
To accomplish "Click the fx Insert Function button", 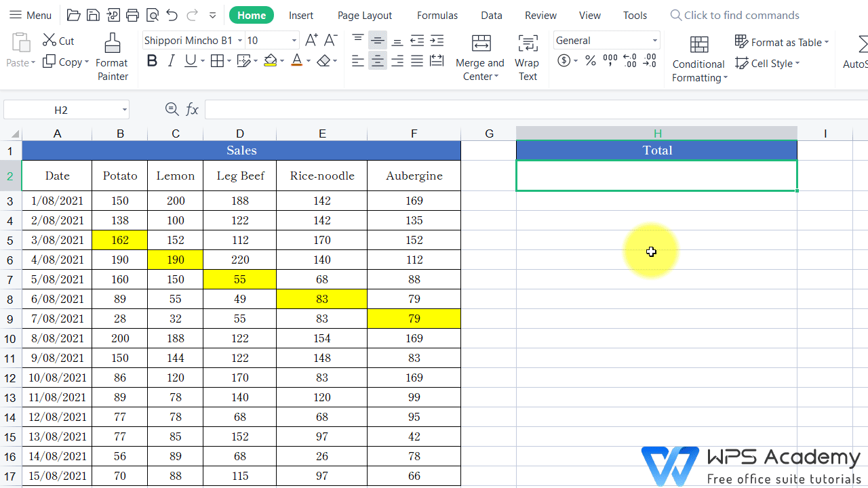I will 192,109.
